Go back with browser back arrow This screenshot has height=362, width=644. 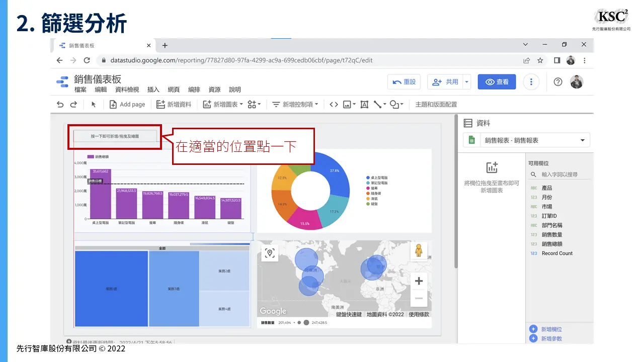60,60
